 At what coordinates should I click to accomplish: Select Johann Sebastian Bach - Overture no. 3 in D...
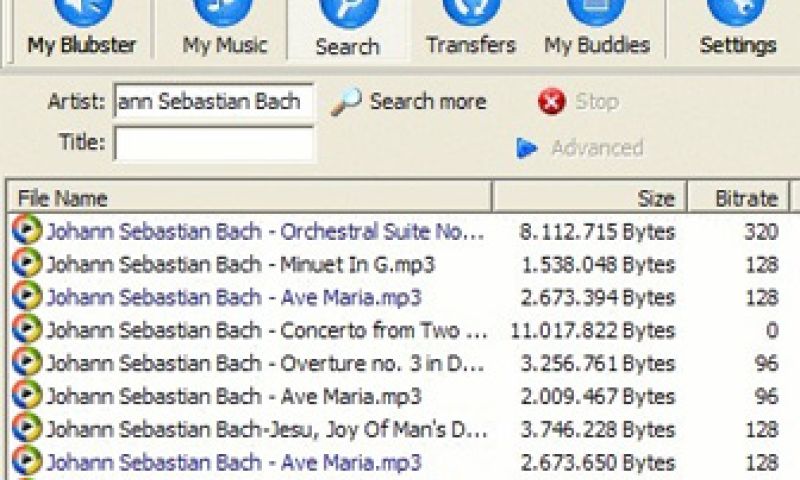[x=265, y=364]
